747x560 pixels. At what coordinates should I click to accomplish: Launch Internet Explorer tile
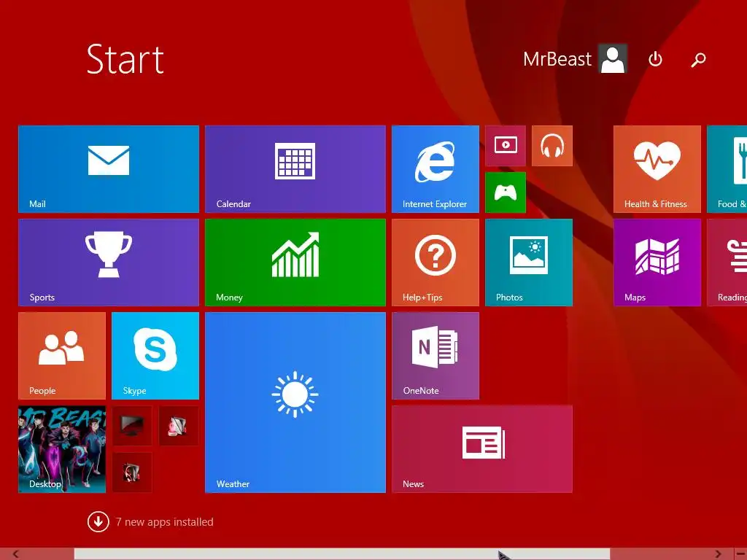click(x=436, y=169)
